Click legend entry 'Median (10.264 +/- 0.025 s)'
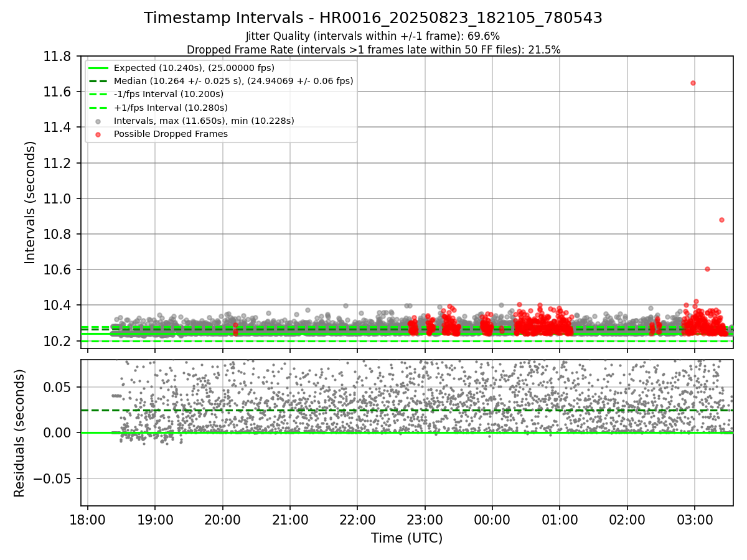The image size is (747, 560). click(233, 81)
